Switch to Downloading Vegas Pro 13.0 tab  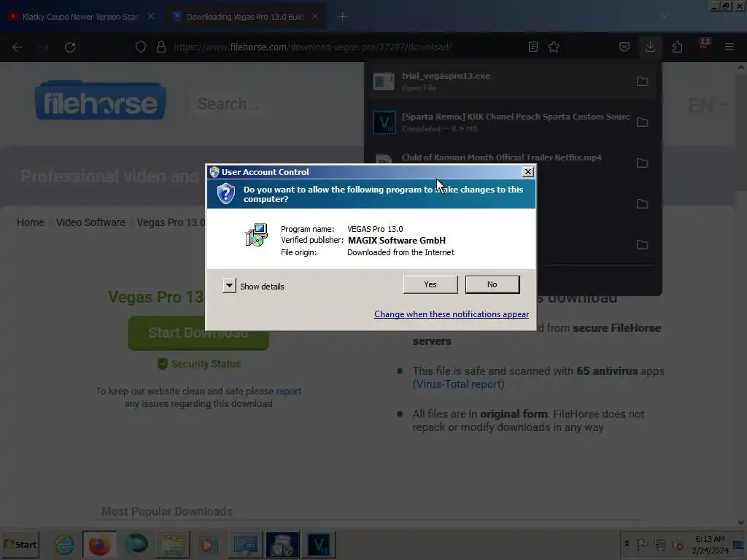pyautogui.click(x=245, y=17)
